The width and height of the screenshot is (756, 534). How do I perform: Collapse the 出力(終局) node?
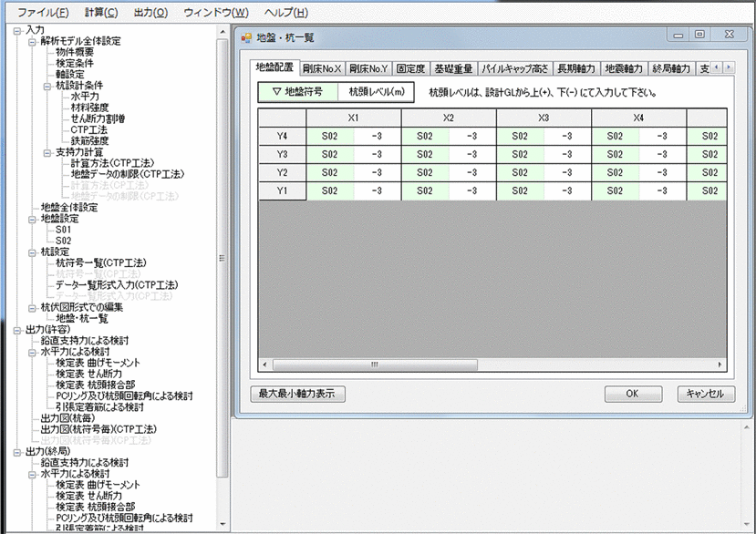tap(17, 452)
